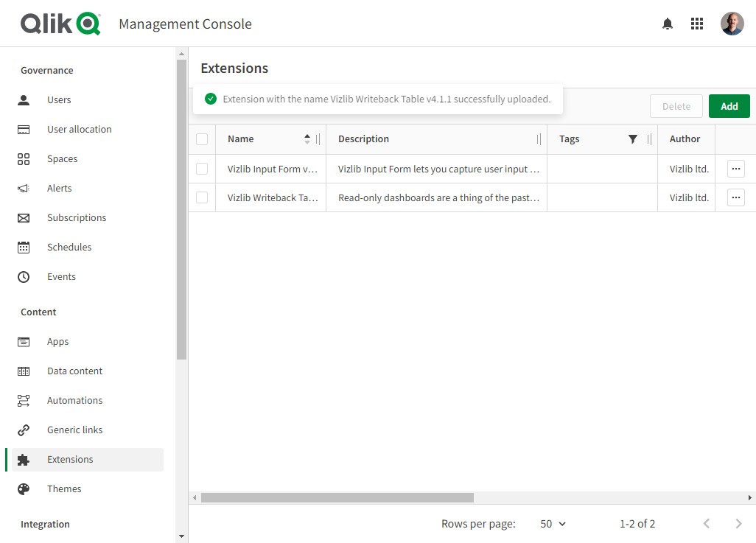Click the Extensions puzzle piece icon
The height and width of the screenshot is (543, 756).
click(x=24, y=460)
